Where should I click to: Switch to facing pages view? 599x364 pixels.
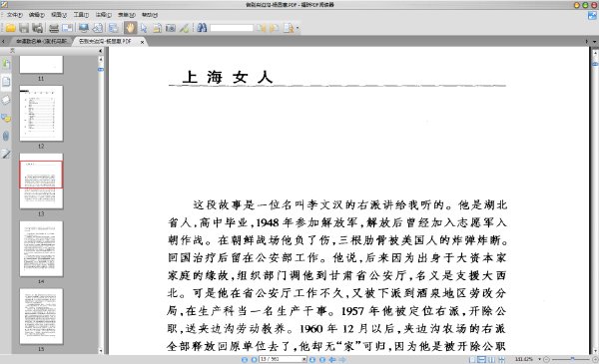coord(491,359)
